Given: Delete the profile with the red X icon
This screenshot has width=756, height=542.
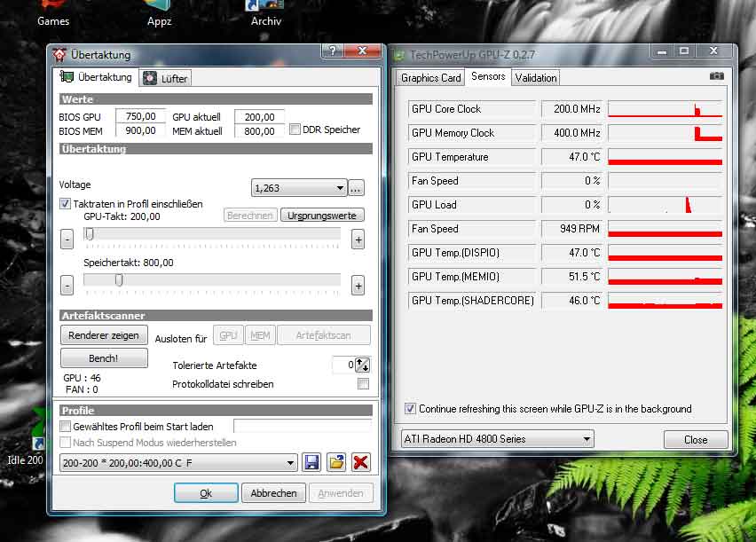Looking at the screenshot, I should [x=360, y=462].
